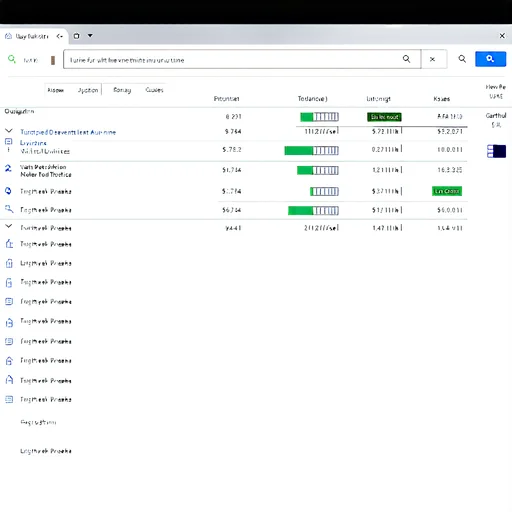Click the dark green status badge in the 8.231 row
Viewport: 512px width, 512px height.
[384, 117]
